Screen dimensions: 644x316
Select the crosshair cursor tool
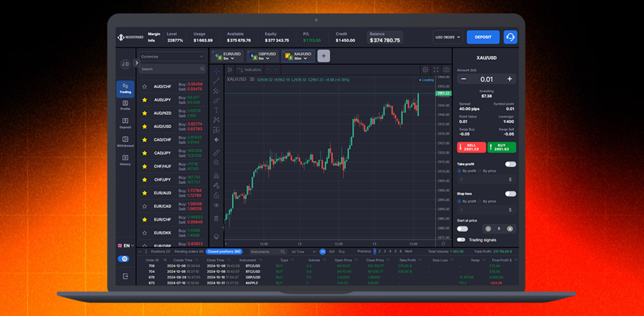tap(216, 71)
